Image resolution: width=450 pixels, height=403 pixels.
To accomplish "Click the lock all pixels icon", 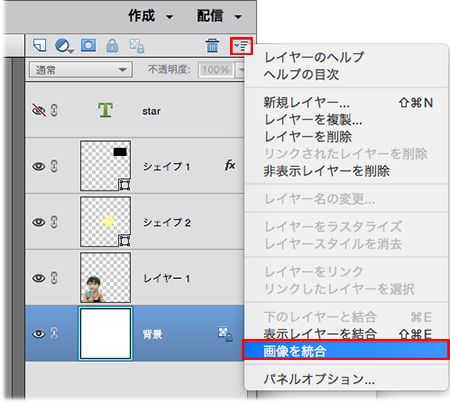I will coord(112,46).
